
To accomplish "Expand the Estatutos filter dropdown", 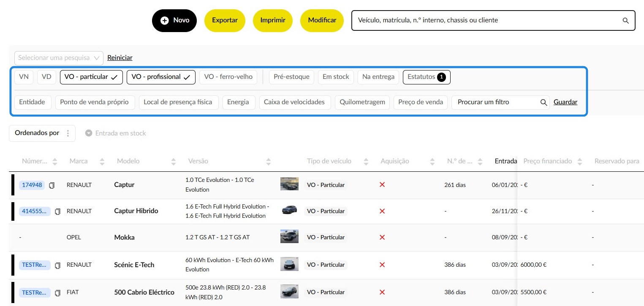I will click(427, 77).
